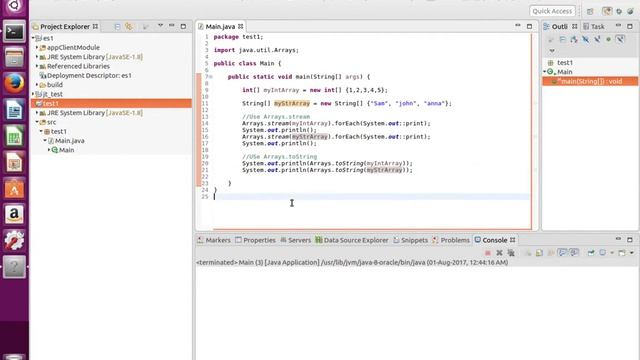The image size is (640, 360).
Task: Toggle Link with Editor in Project Explorer
Action: tap(129, 27)
